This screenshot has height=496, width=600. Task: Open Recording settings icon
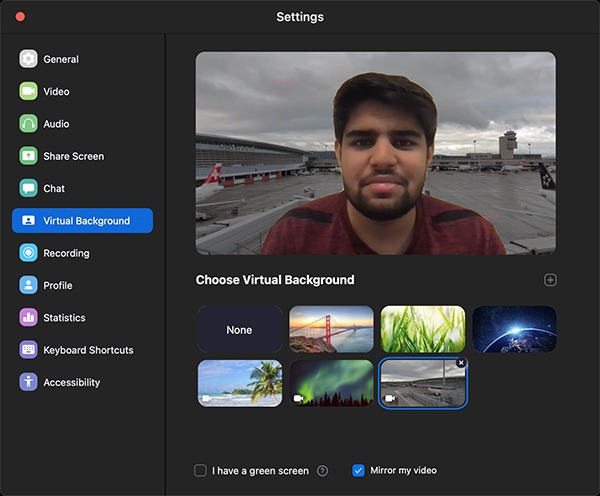click(28, 253)
